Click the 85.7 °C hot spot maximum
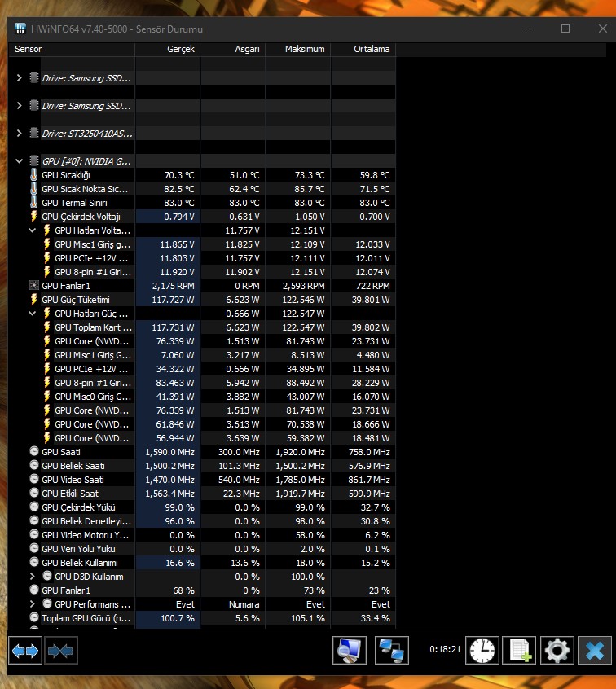Image resolution: width=616 pixels, height=689 pixels. point(310,188)
